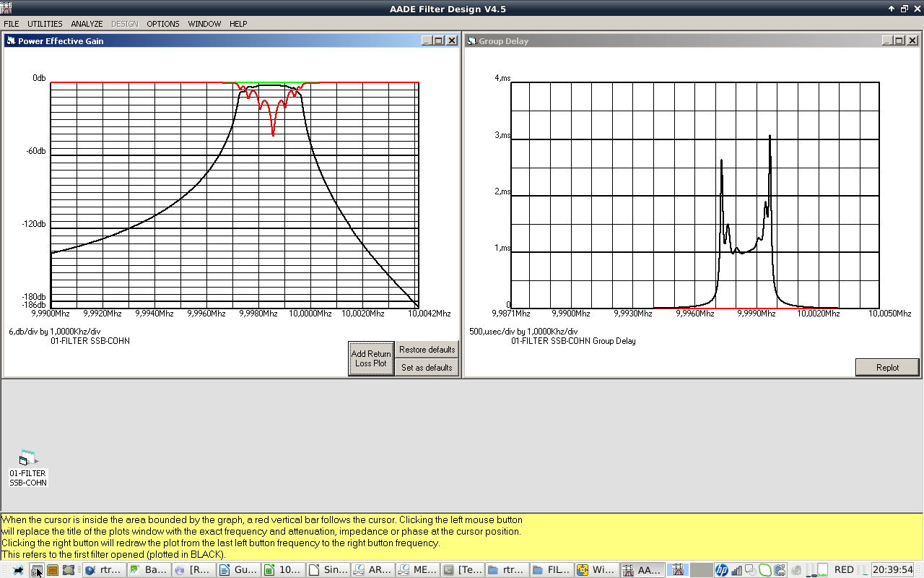Viewport: 924px width, 578px height.
Task: Open the ANALYZE menu
Action: pyautogui.click(x=87, y=24)
